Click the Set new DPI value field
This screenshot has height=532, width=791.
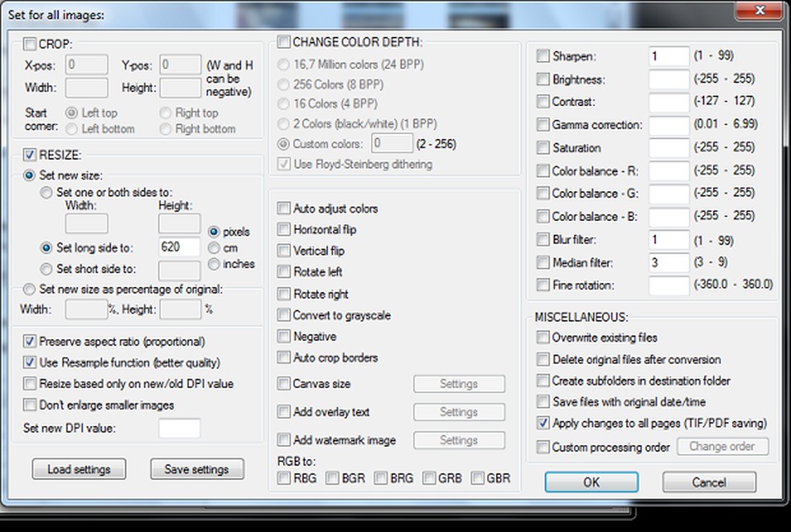click(179, 428)
